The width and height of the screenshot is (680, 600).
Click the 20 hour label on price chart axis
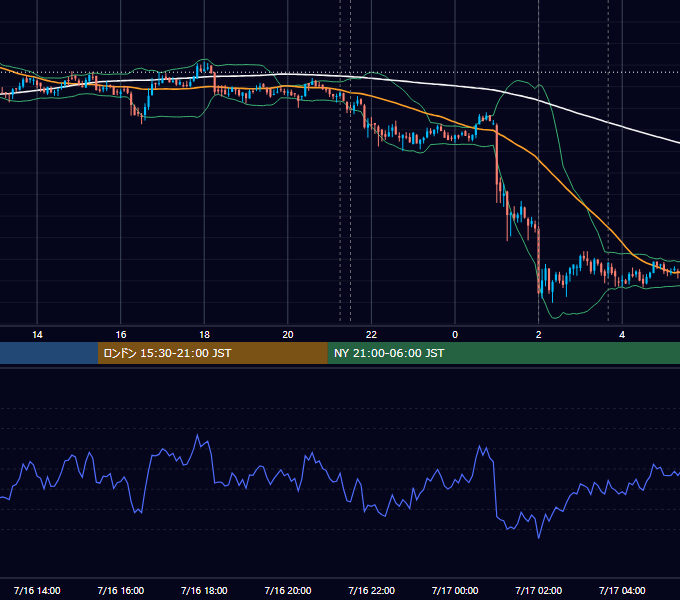[x=288, y=335]
